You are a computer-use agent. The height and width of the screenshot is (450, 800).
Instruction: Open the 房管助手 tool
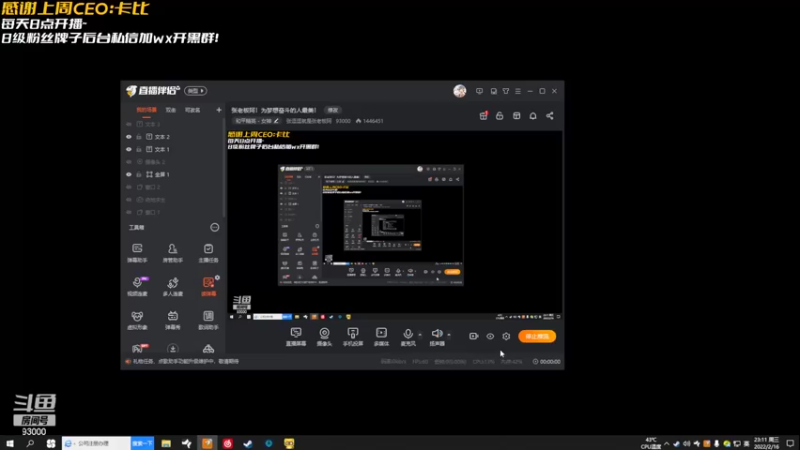click(172, 253)
